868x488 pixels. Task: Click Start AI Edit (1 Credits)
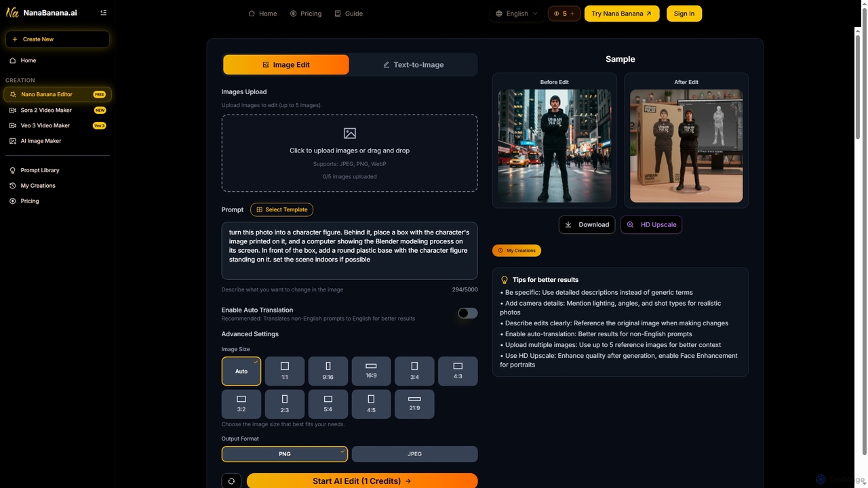tap(362, 481)
